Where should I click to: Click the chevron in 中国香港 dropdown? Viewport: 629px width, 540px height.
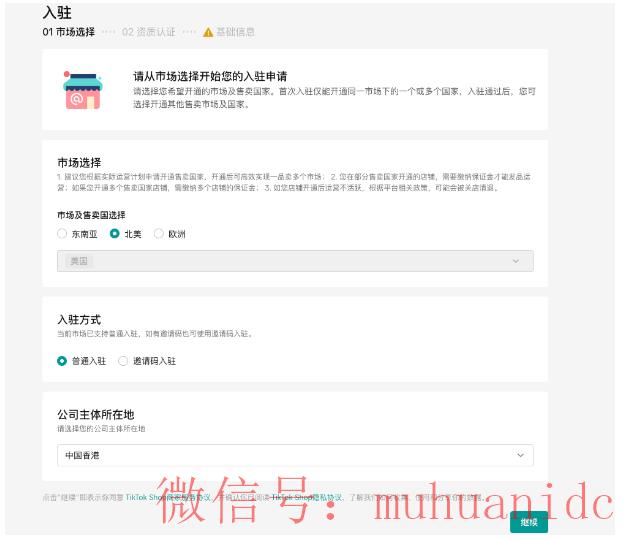[x=520, y=455]
